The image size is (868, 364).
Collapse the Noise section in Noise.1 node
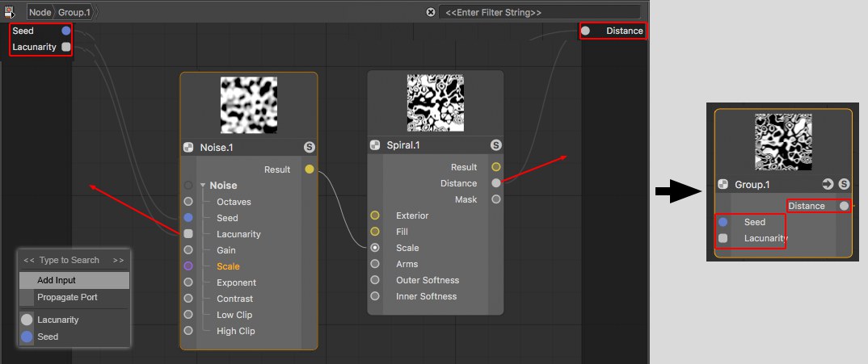click(203, 186)
